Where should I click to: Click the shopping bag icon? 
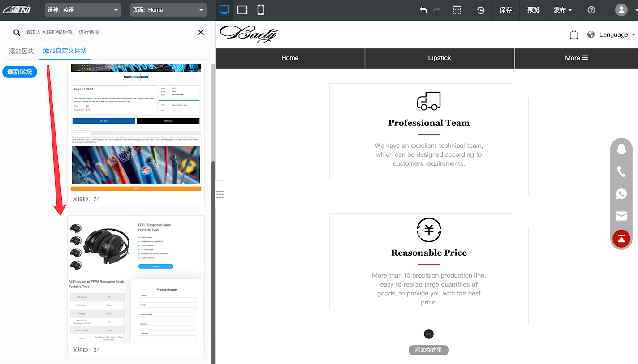coord(573,34)
